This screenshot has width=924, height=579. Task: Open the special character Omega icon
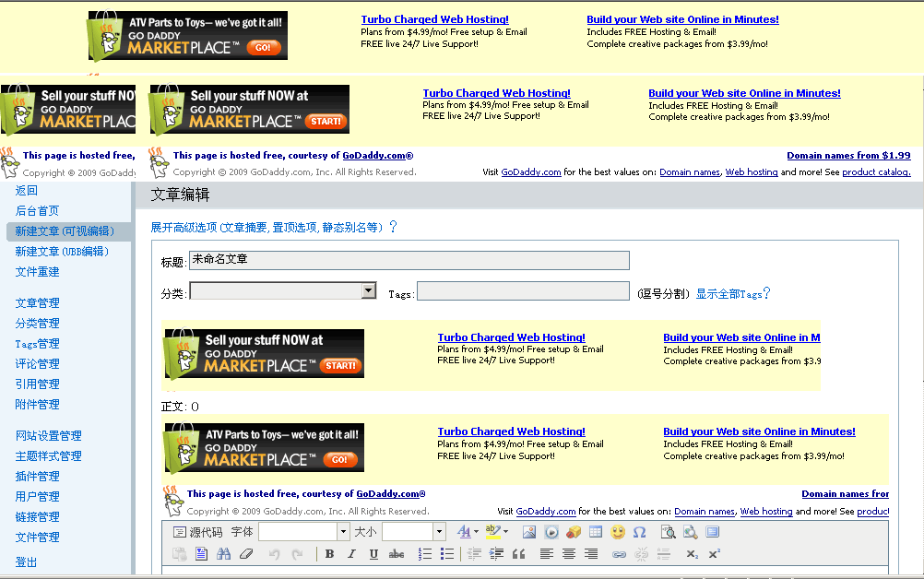tap(639, 532)
